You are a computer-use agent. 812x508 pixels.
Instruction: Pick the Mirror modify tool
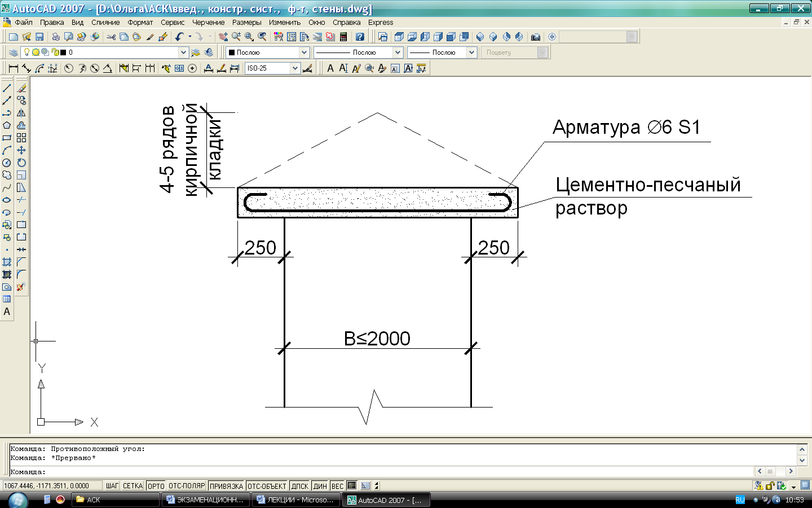(x=21, y=113)
